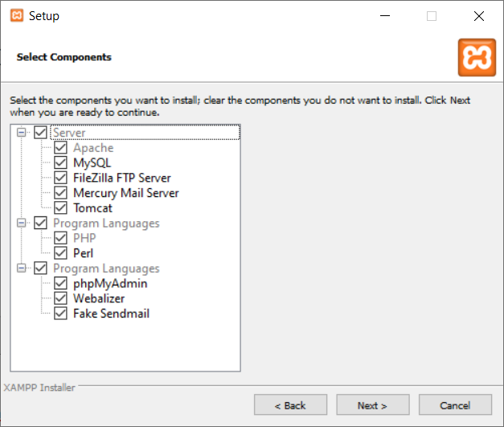Viewport: 504px width, 427px height.
Task: Select the Mercury Mail Server label
Action: pyautogui.click(x=126, y=193)
